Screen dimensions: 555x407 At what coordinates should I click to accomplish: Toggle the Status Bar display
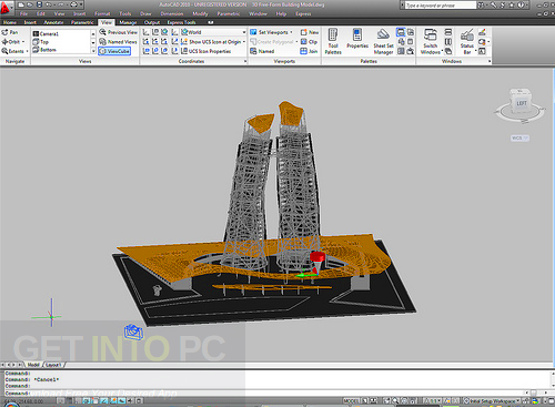coord(467,42)
